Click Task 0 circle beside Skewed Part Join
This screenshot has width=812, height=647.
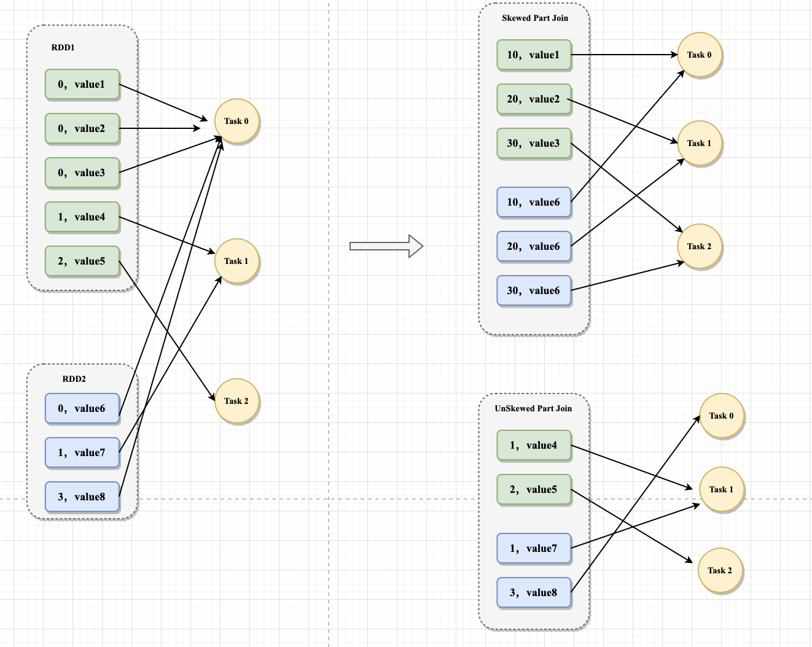pos(700,55)
